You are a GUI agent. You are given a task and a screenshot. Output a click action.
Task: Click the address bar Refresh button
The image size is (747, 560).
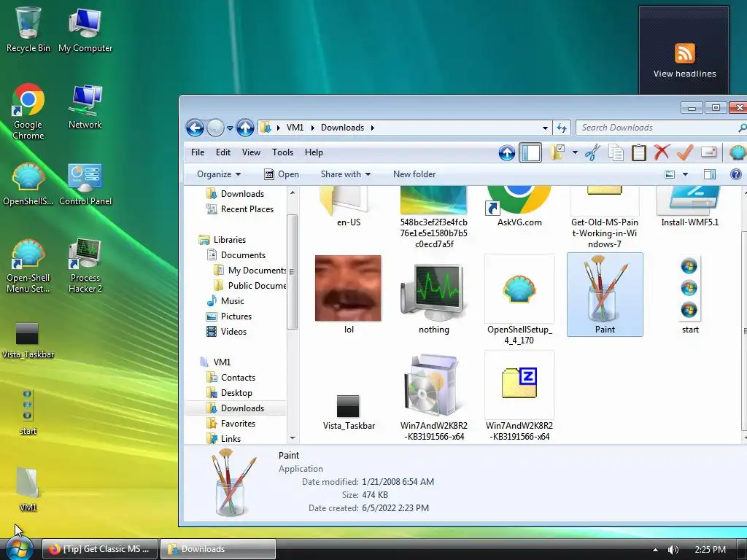tap(562, 128)
